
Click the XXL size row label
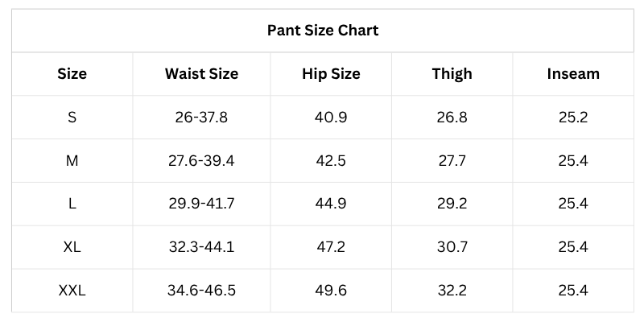click(x=72, y=291)
